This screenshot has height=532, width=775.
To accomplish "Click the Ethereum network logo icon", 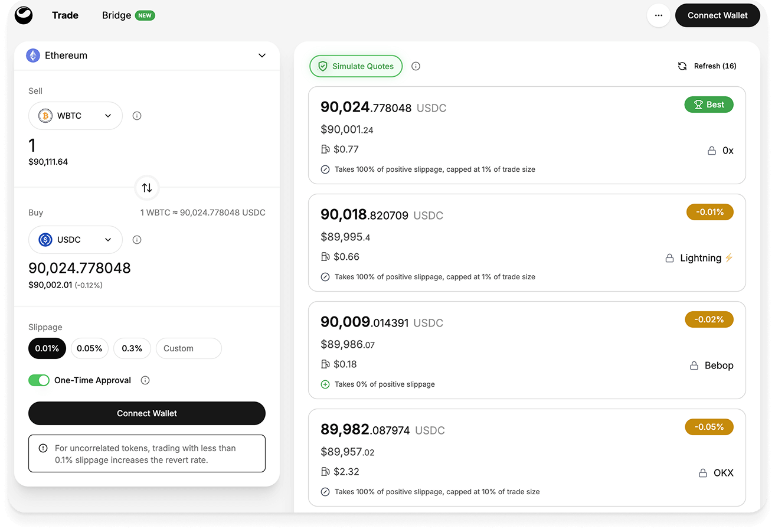I will (x=33, y=56).
